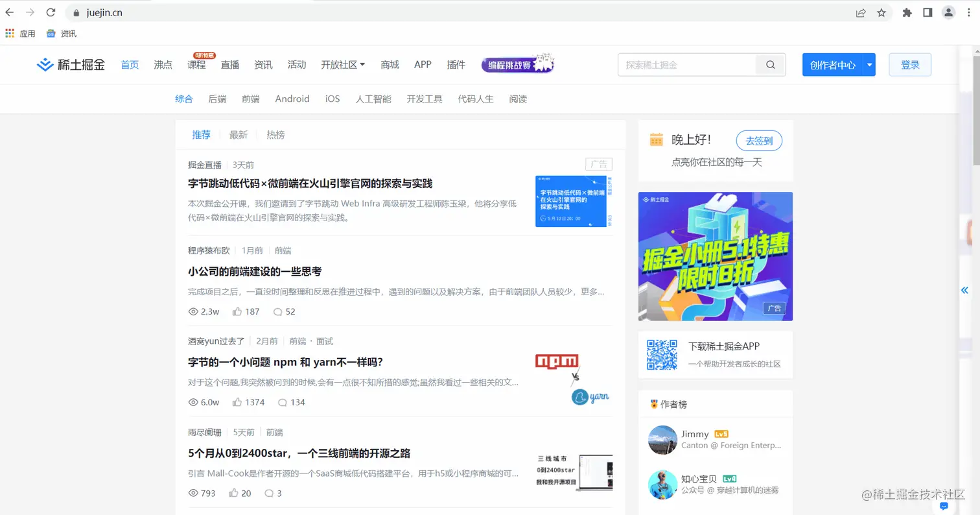Open author 雨尽阑珊's profile link

coord(204,432)
